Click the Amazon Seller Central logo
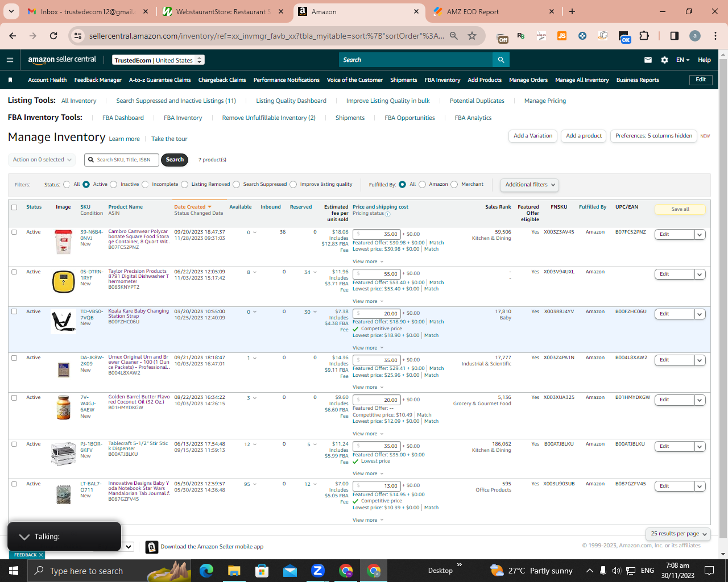Screen dimensions: 728x582 click(x=62, y=60)
